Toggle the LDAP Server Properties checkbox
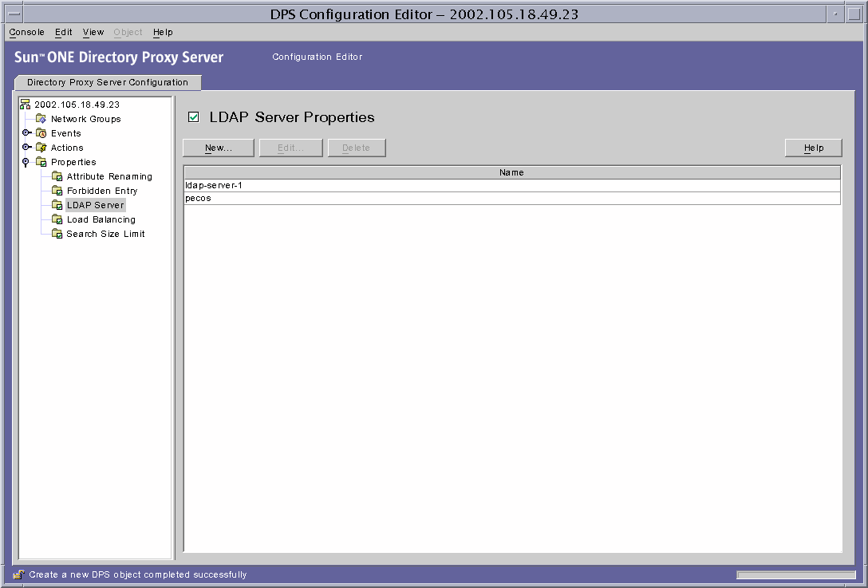This screenshot has height=588, width=868. pyautogui.click(x=193, y=116)
